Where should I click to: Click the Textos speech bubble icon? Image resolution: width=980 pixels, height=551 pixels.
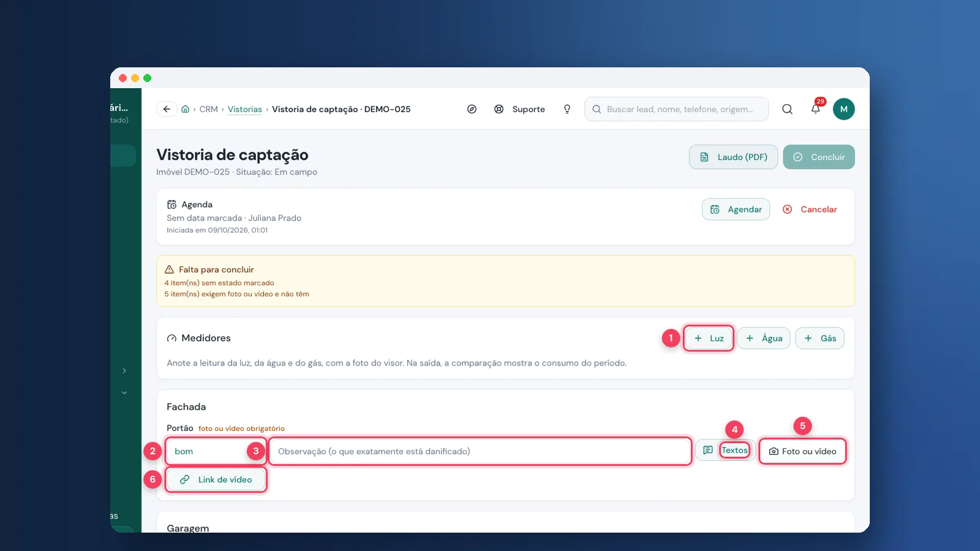click(708, 451)
